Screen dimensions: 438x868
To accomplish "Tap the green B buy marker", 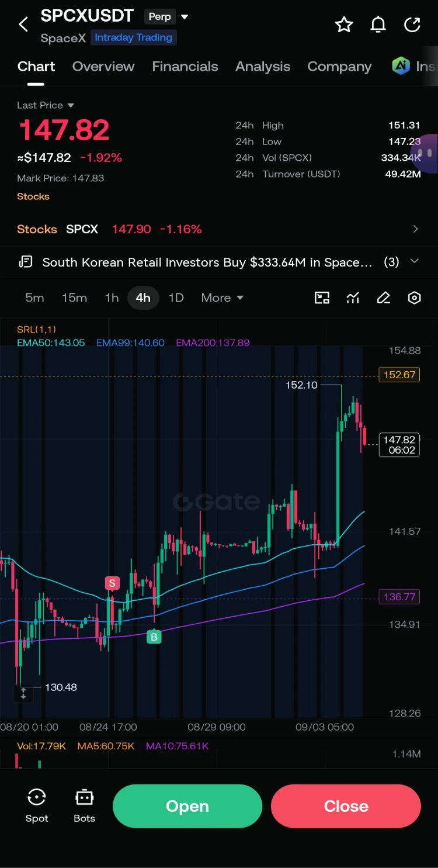I will (x=154, y=637).
